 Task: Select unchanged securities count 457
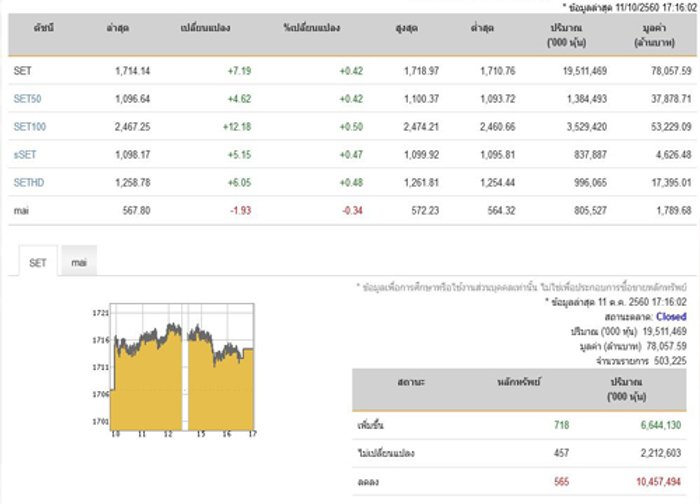coord(562,453)
